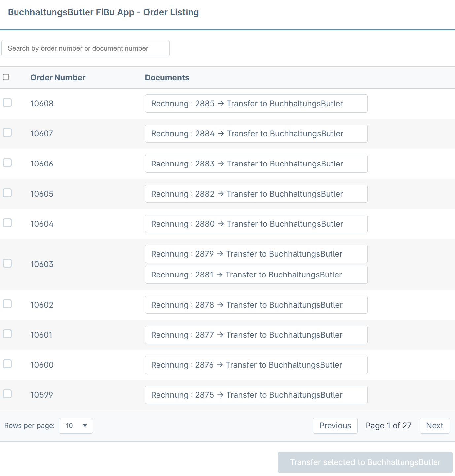Transfer Rechnung 2884 to BuchhaltungsButler
Image resolution: width=455 pixels, height=476 pixels.
256,134
